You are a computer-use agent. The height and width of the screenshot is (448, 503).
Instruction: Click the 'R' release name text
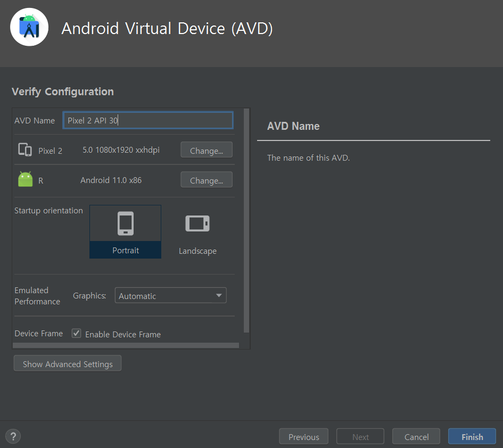point(41,180)
